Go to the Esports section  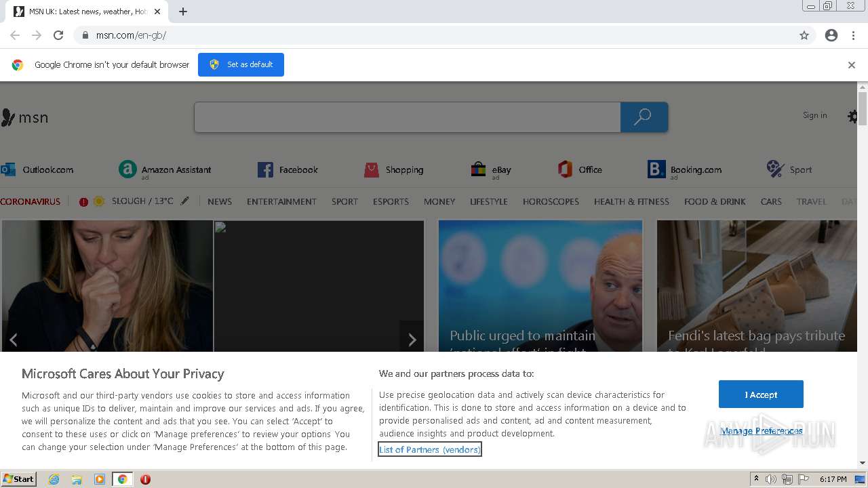tap(391, 201)
